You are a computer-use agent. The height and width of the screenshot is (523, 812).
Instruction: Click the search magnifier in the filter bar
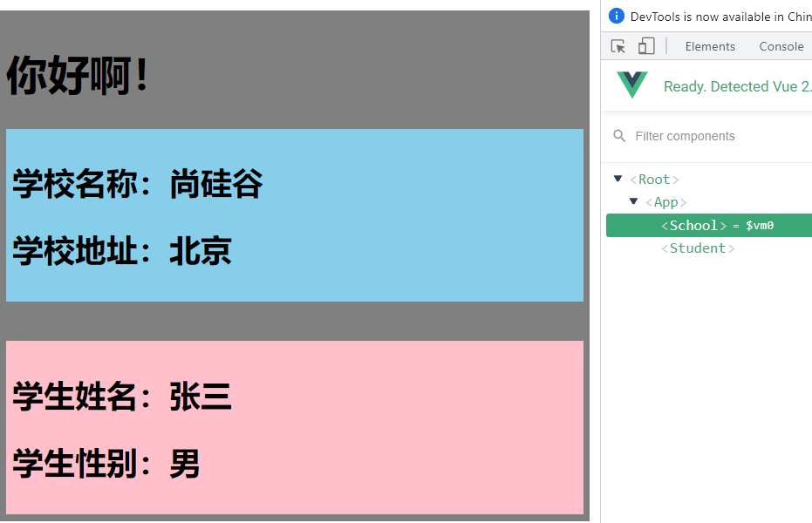(619, 136)
